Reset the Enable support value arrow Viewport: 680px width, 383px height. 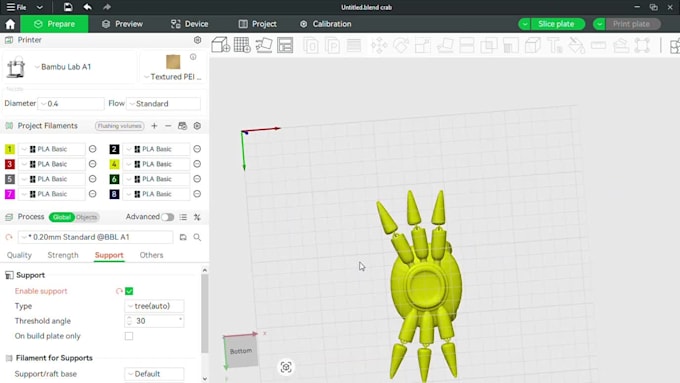pyautogui.click(x=119, y=291)
